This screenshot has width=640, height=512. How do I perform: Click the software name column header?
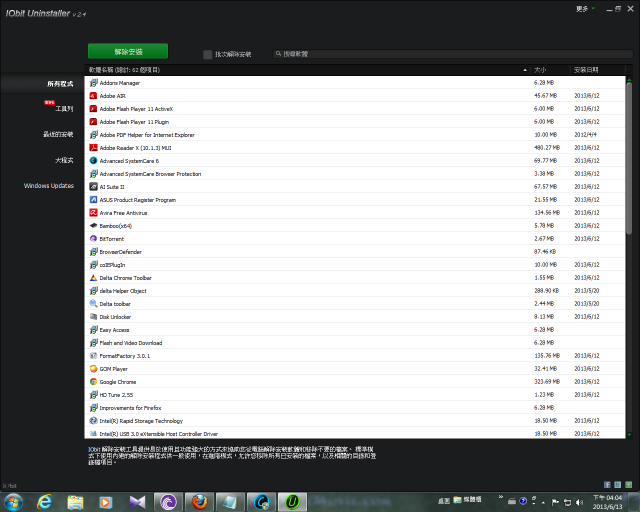307,70
